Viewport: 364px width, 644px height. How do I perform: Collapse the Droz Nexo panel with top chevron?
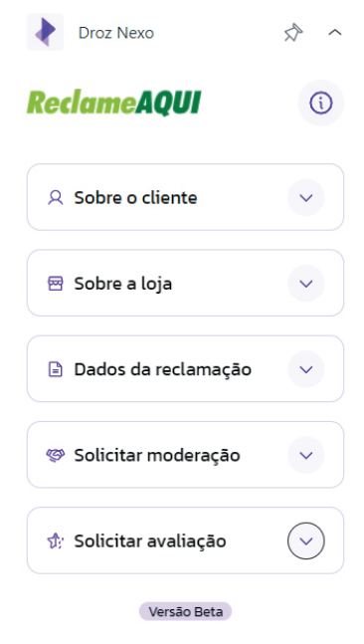tap(335, 33)
